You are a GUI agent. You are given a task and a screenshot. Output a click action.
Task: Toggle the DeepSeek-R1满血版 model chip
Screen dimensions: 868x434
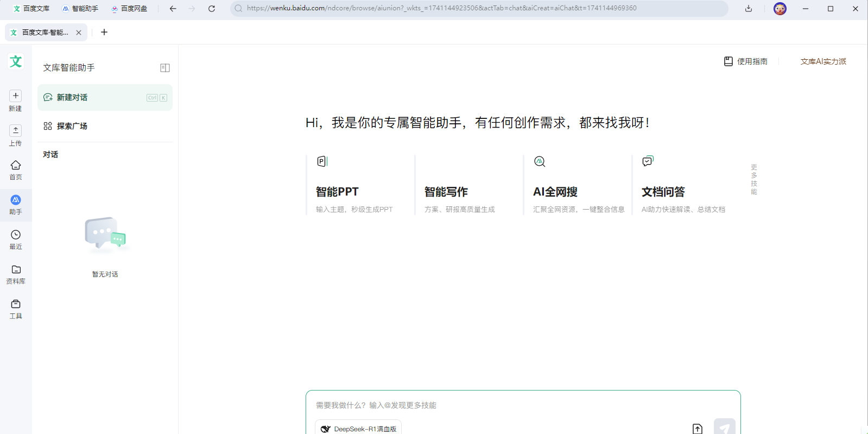pos(358,429)
